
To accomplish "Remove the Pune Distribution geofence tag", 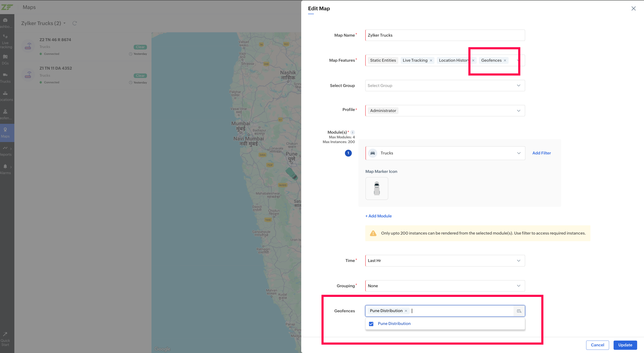I will (406, 311).
